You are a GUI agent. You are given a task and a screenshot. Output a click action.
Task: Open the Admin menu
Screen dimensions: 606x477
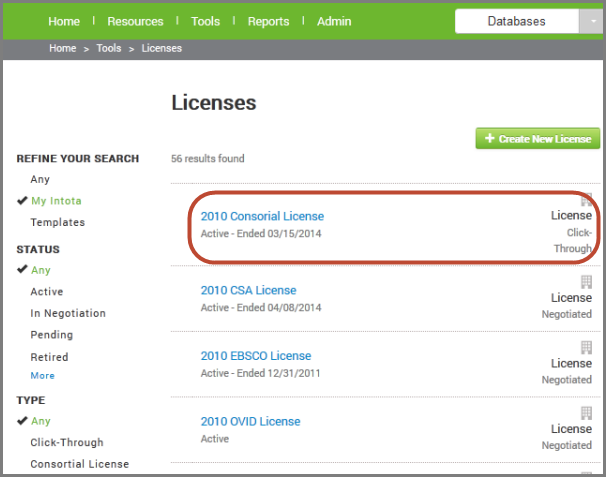click(334, 21)
